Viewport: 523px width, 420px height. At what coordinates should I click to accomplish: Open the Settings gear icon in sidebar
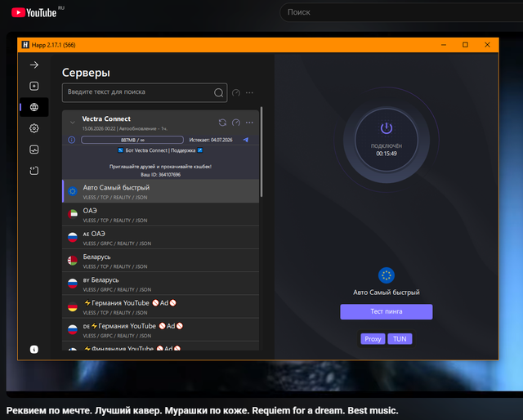34,128
